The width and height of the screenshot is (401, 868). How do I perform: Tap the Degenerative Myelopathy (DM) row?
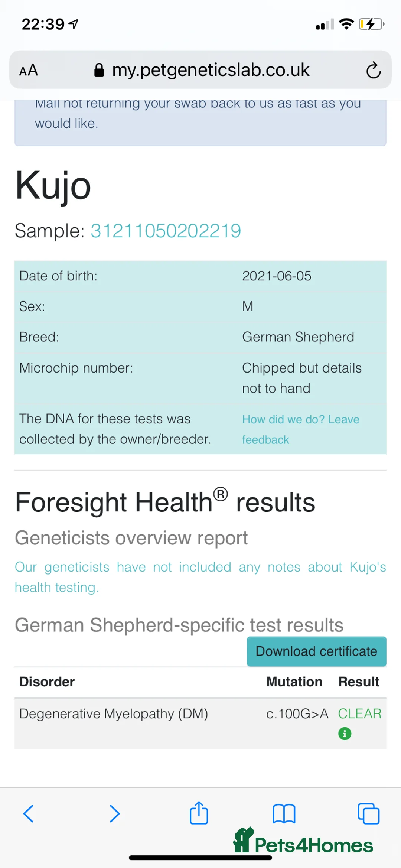[114, 714]
